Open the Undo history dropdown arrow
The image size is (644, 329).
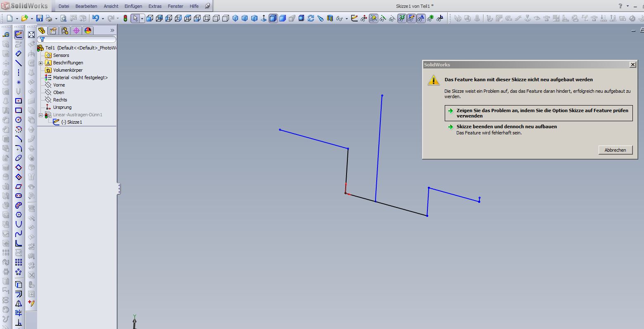tap(102, 19)
